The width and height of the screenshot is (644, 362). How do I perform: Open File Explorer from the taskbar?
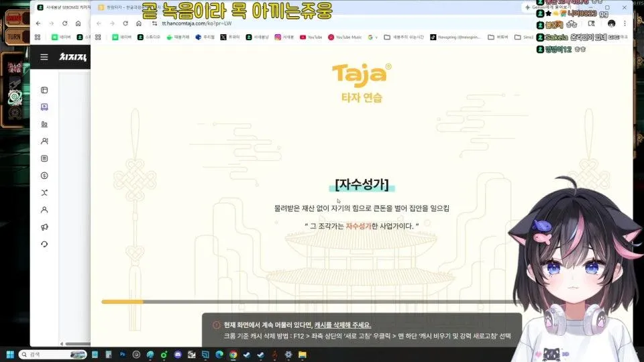(303, 355)
